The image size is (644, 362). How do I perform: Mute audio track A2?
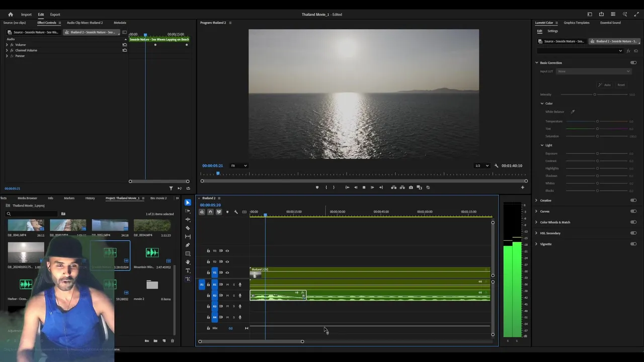point(227,296)
